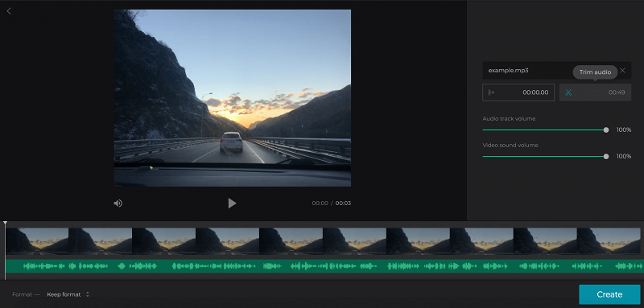
Task: Play the video preview
Action: click(x=232, y=203)
